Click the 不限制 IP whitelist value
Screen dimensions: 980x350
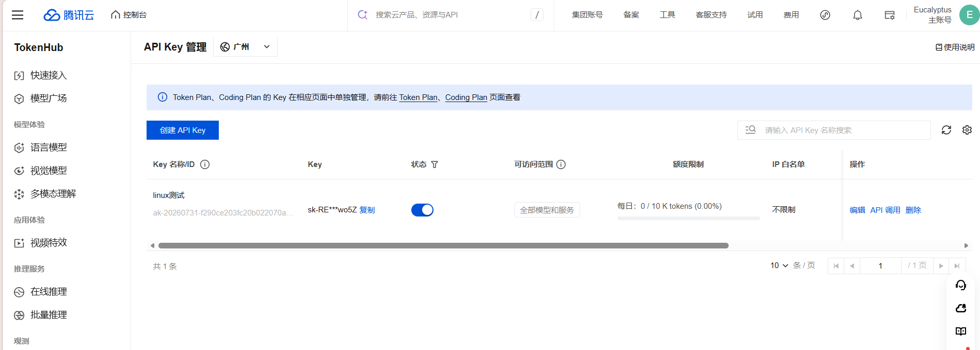click(x=783, y=210)
